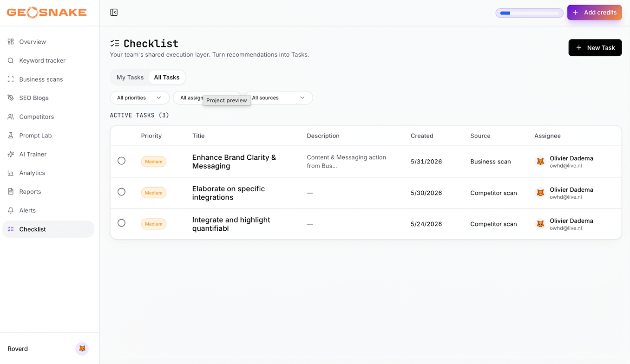Click Medium priority badge for Elaborate on integrations
This screenshot has width=630, height=364.
[154, 193]
